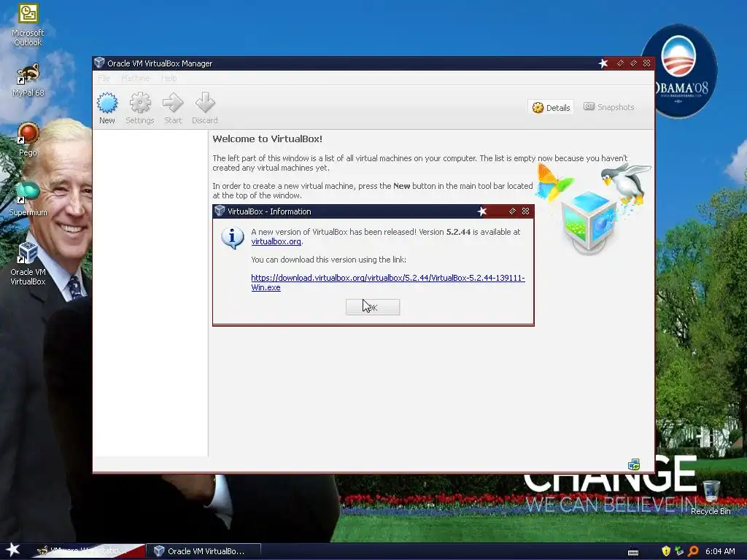The width and height of the screenshot is (747, 560).
Task: Open the Help menu
Action: click(x=169, y=78)
